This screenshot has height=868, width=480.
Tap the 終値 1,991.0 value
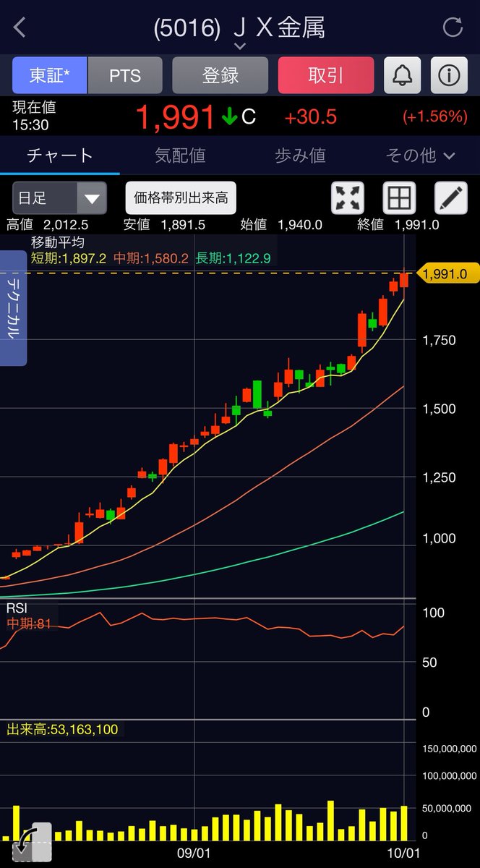[x=398, y=225]
